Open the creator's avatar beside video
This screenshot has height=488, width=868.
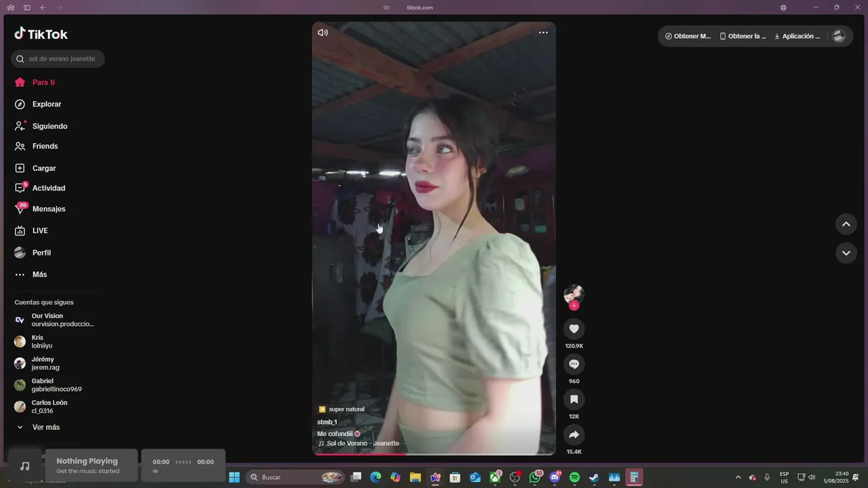pos(574,293)
